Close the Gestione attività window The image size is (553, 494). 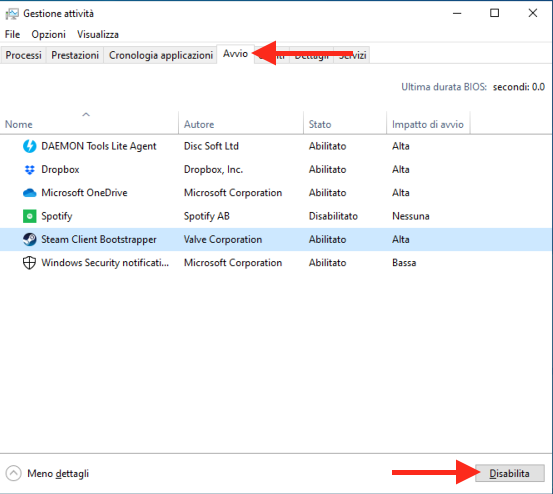point(533,13)
